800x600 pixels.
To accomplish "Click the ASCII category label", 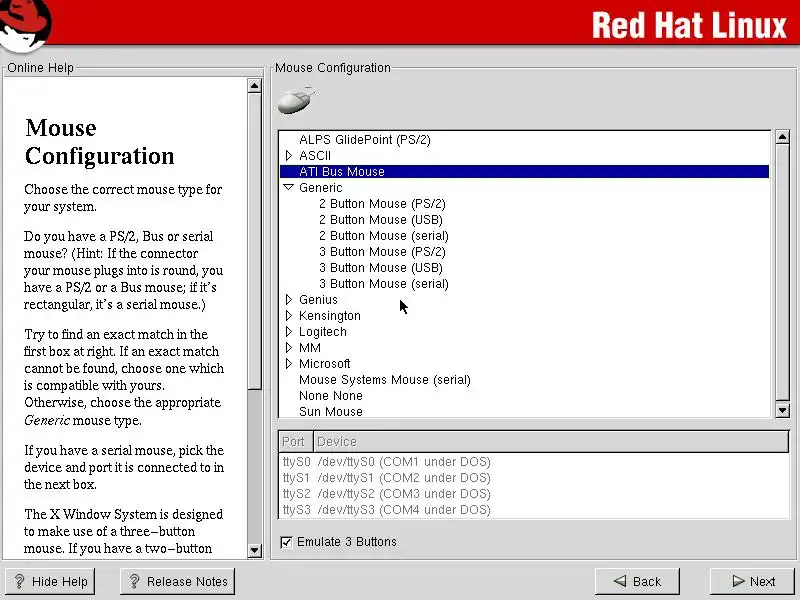I will tap(315, 155).
